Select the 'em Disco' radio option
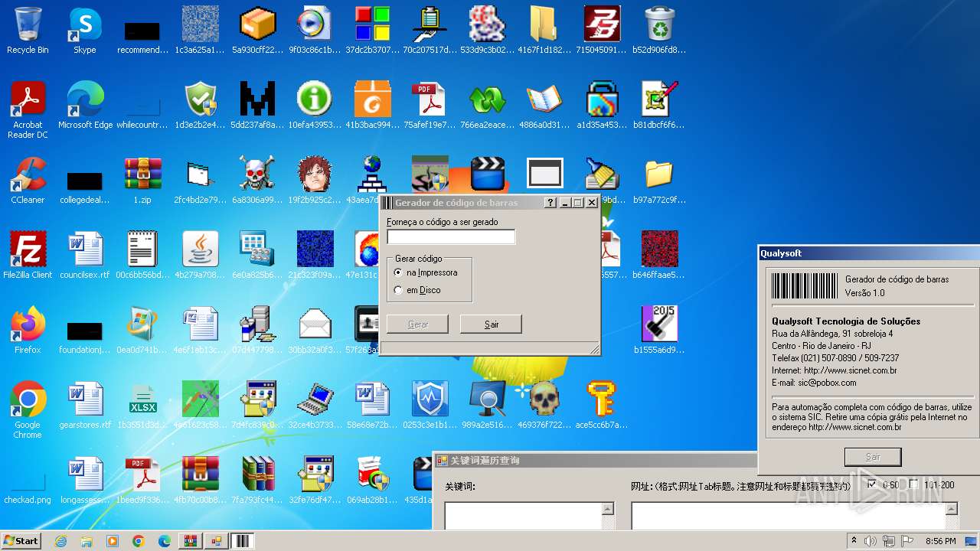Screen dimensions: 980x551 417,290
